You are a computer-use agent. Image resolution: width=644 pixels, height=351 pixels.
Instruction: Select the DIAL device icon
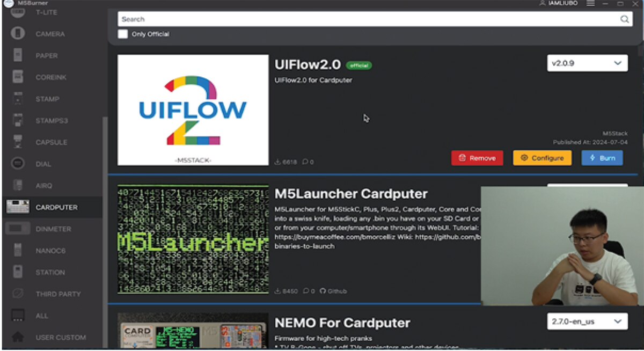(x=18, y=164)
